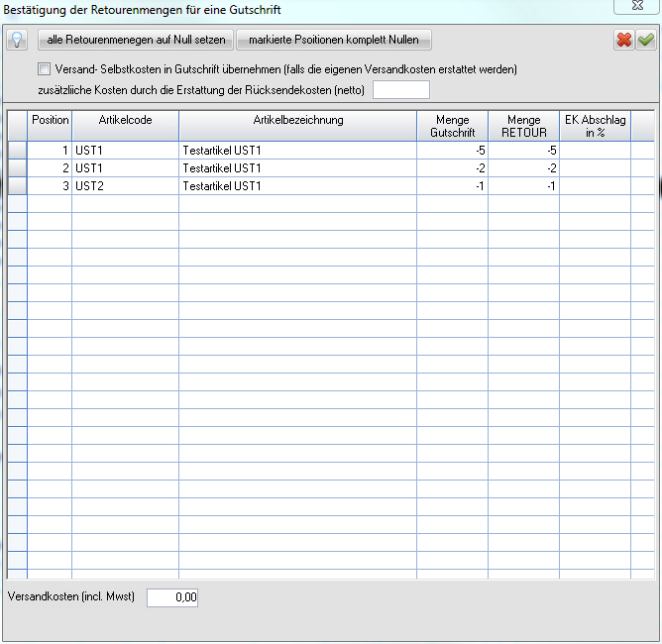Click the Menge RETOUR column header
The width and height of the screenshot is (662, 644).
[523, 126]
